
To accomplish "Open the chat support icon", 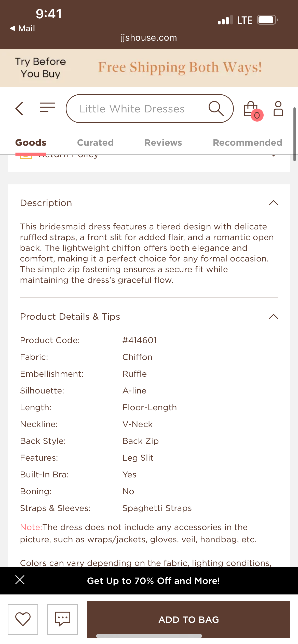I will tap(63, 620).
